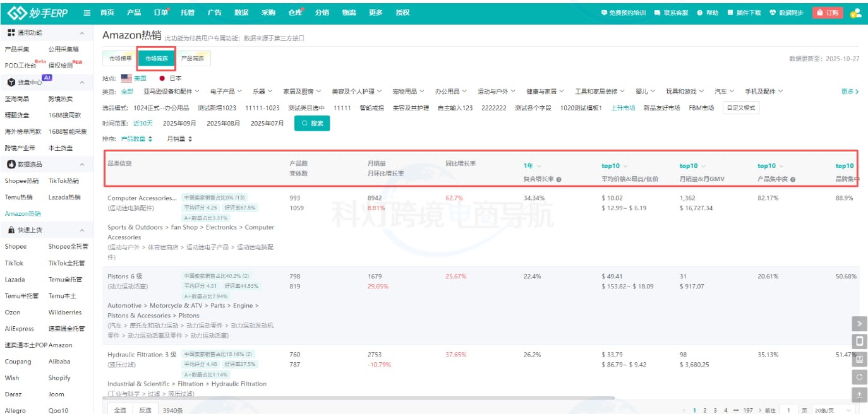Select the 2025年09月 time range
This screenshot has width=868, height=414.
click(x=179, y=123)
